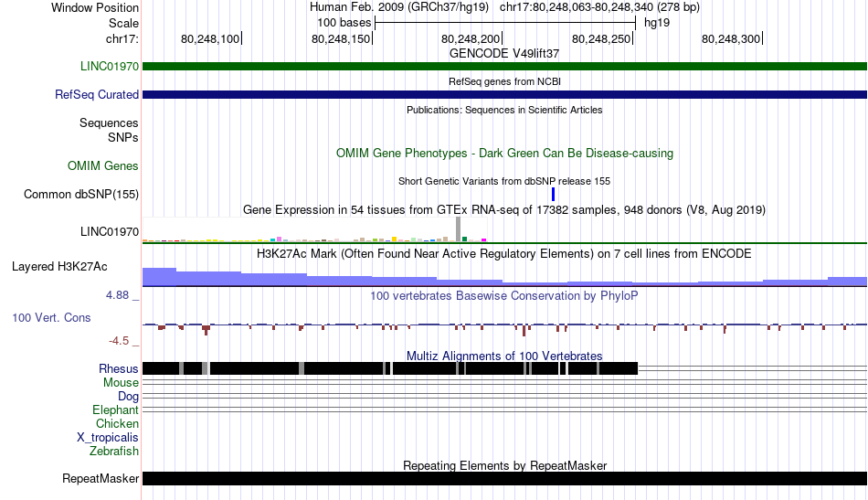The width and height of the screenshot is (868, 500).
Task: Click the 100 Vert. Cons label
Action: coord(51,317)
